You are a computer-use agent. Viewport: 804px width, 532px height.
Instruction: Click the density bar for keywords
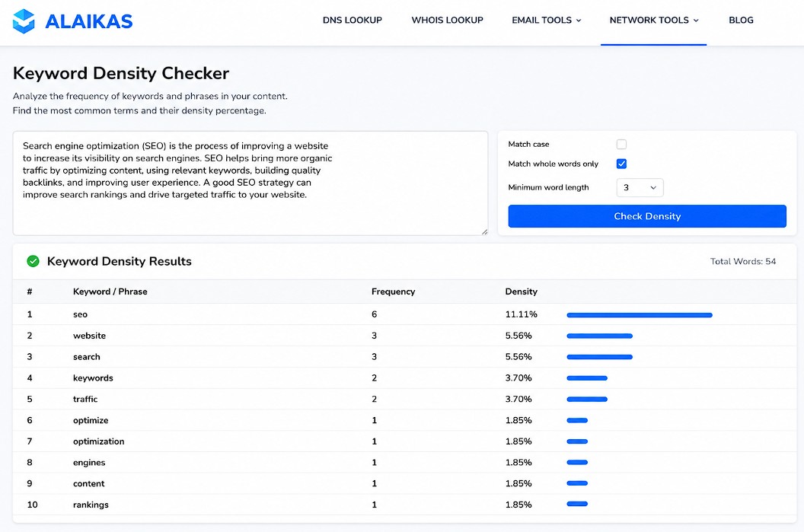pyautogui.click(x=587, y=378)
